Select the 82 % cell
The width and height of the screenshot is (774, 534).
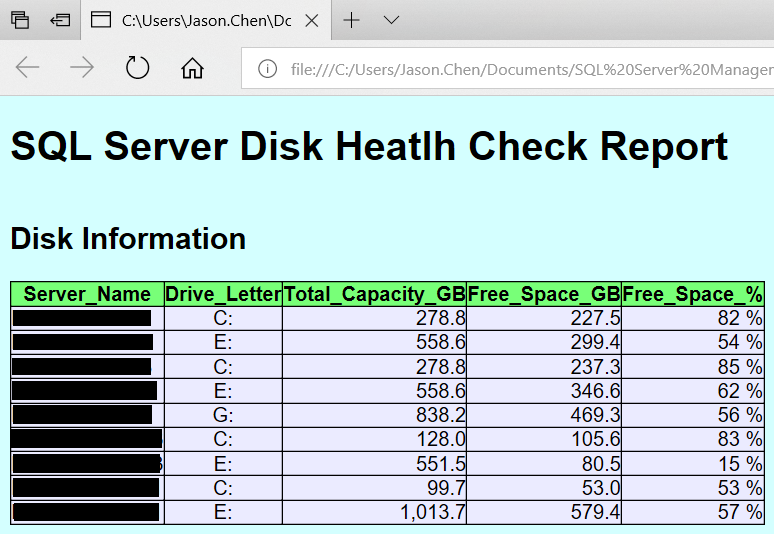coord(693,318)
